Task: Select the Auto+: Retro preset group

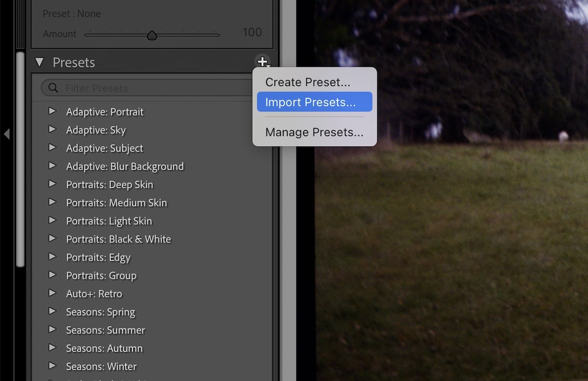Action: tap(94, 294)
